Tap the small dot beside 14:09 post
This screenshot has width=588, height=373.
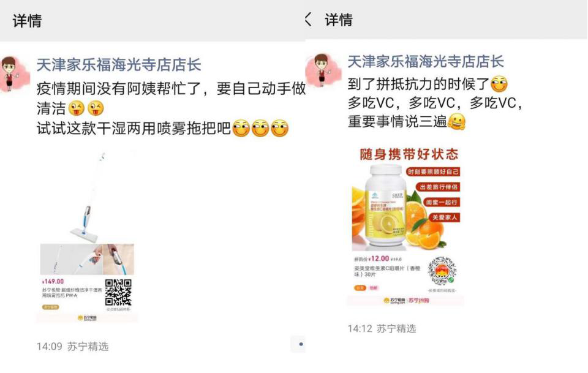[301, 344]
